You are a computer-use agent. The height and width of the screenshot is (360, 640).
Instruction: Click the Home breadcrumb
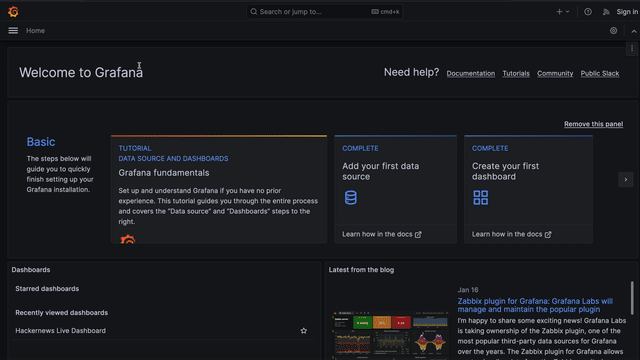36,31
